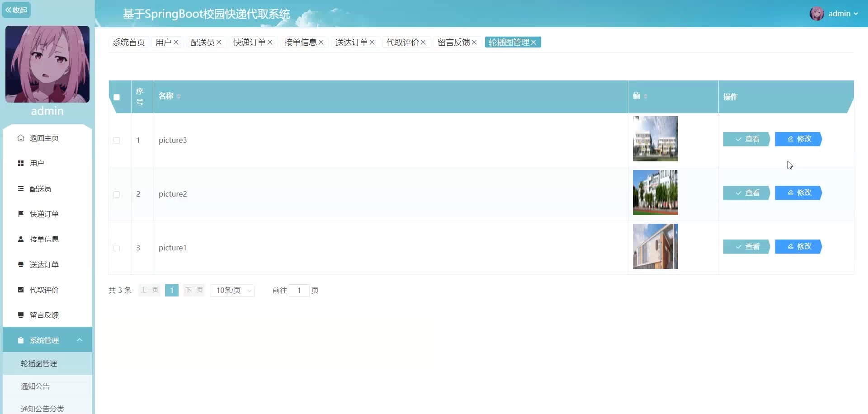This screenshot has height=414, width=868.
Task: Click 修改 button for picture3
Action: pyautogui.click(x=798, y=139)
